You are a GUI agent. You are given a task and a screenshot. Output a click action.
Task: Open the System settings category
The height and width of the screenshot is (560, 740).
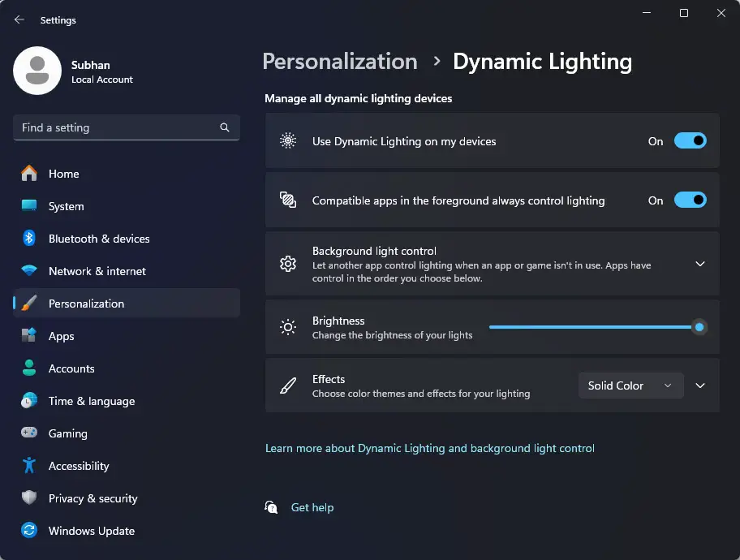[x=127, y=206]
